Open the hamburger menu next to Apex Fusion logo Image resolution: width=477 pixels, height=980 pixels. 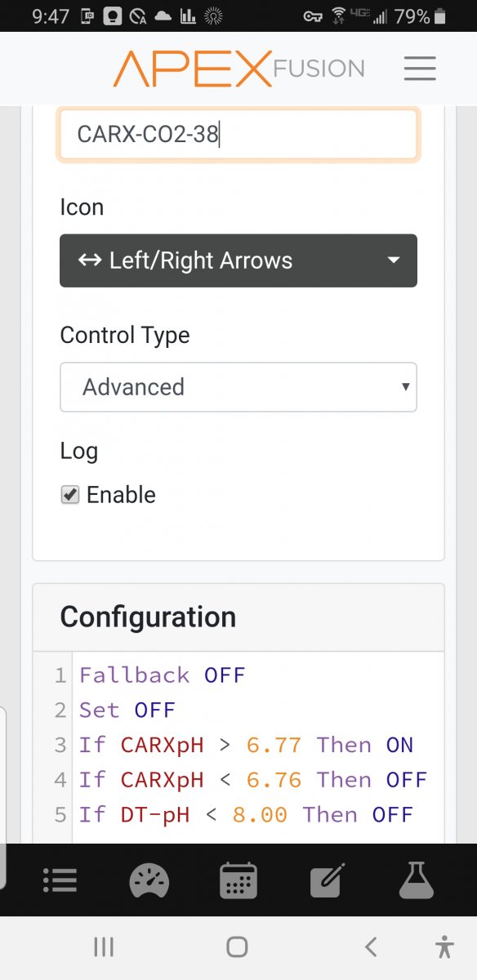point(420,69)
